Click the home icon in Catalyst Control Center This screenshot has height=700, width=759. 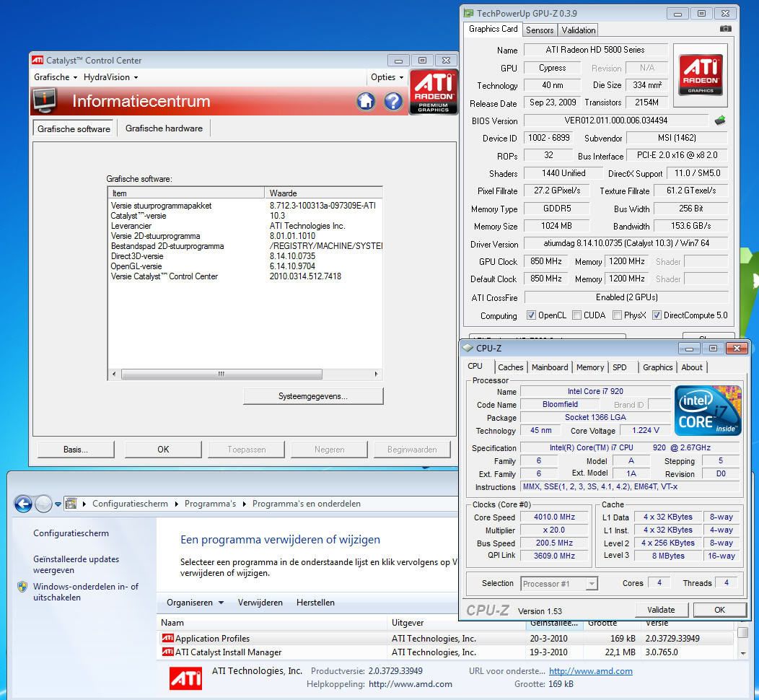[366, 101]
